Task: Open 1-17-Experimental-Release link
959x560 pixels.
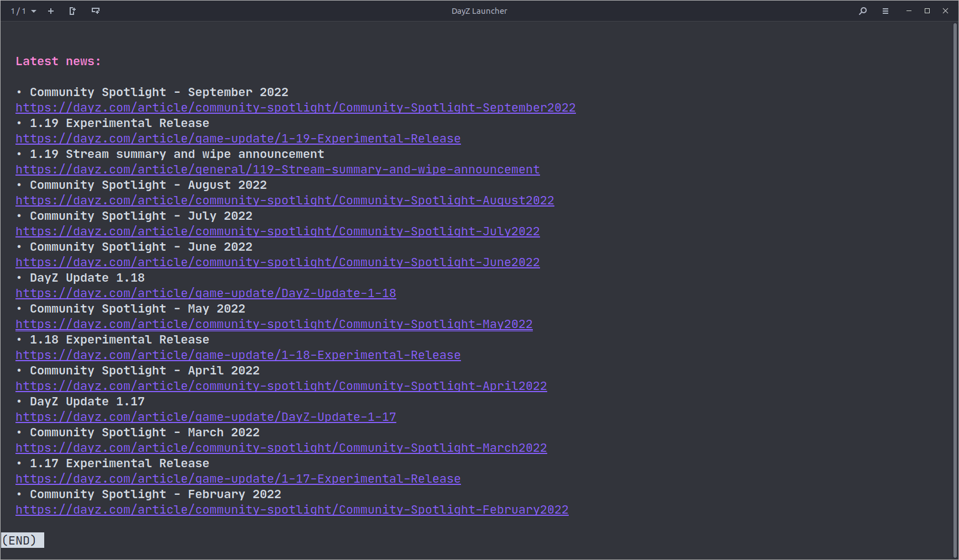Action: [x=238, y=479]
